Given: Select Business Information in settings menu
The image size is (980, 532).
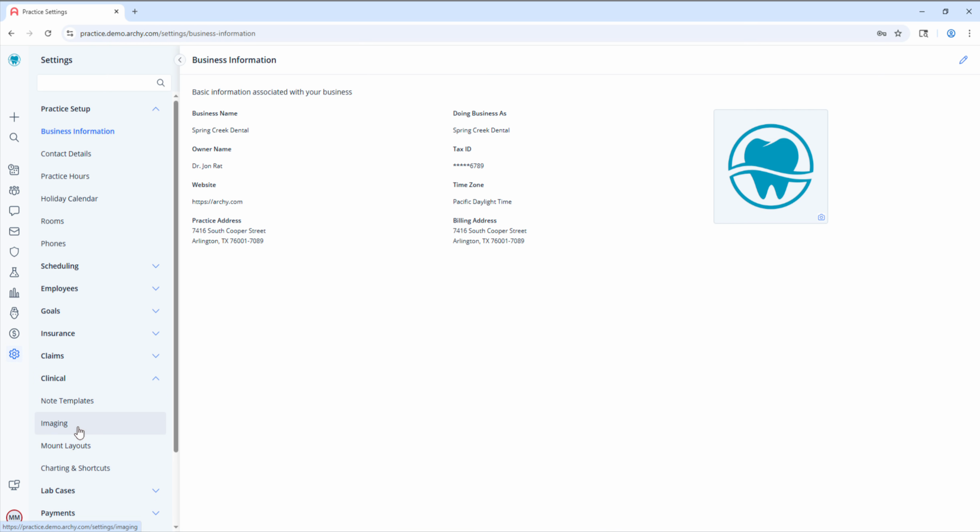Looking at the screenshot, I should pos(77,131).
